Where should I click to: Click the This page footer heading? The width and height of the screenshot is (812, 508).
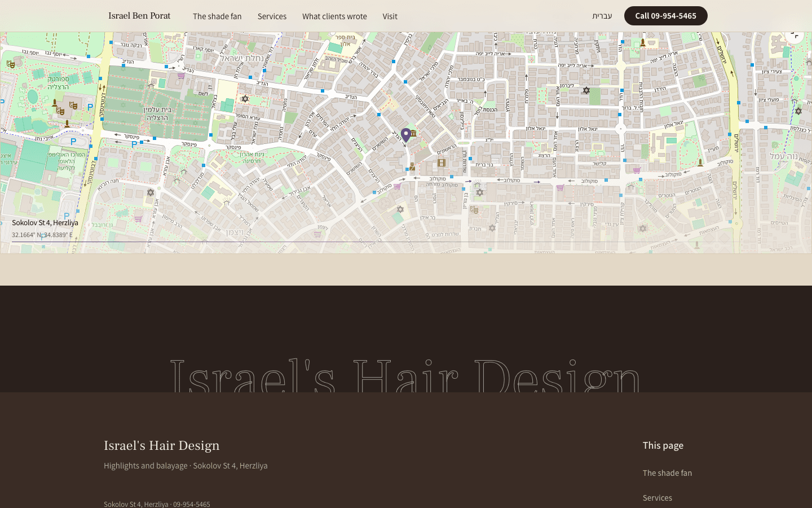663,445
